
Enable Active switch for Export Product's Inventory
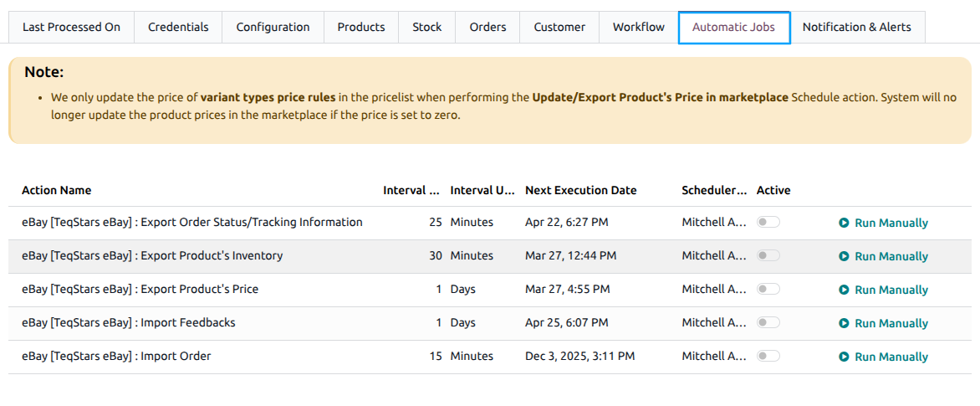(768, 255)
